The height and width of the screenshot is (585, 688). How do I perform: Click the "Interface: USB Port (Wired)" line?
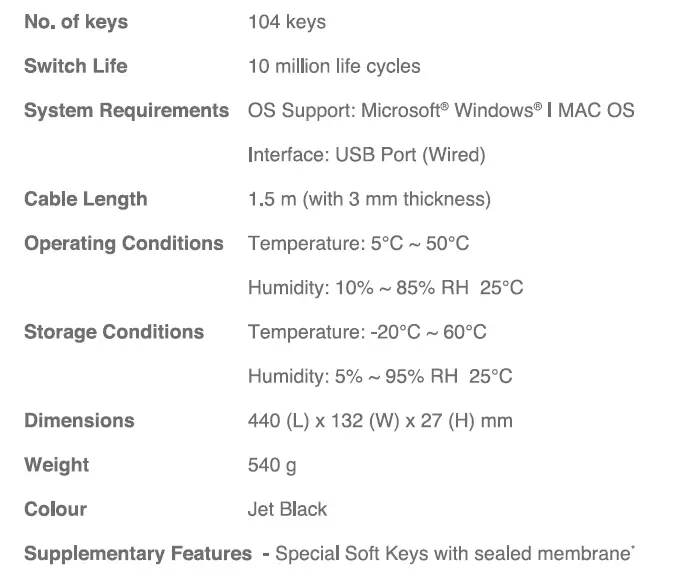366,155
